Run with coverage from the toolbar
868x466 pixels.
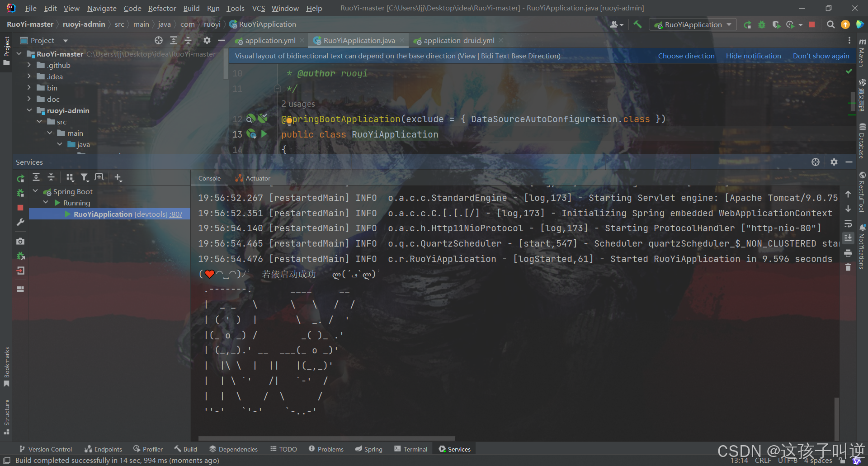coord(776,24)
